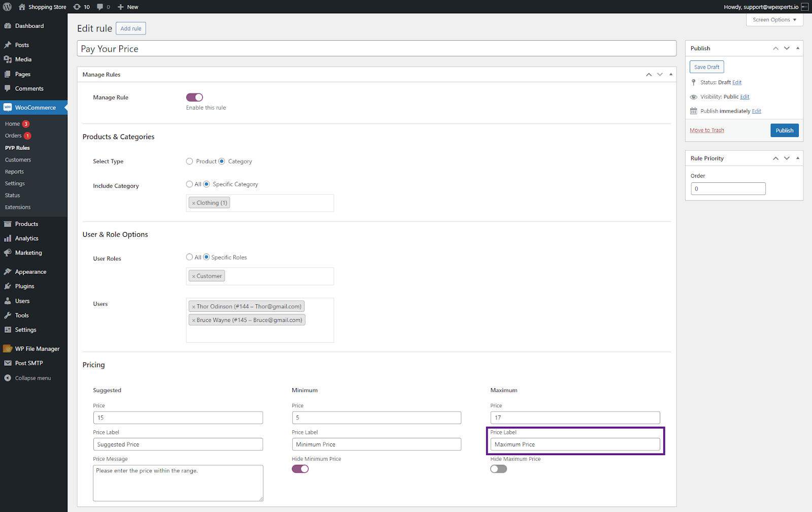This screenshot has height=512, width=812.
Task: Collapse the Manage Rules panel
Action: tap(671, 75)
